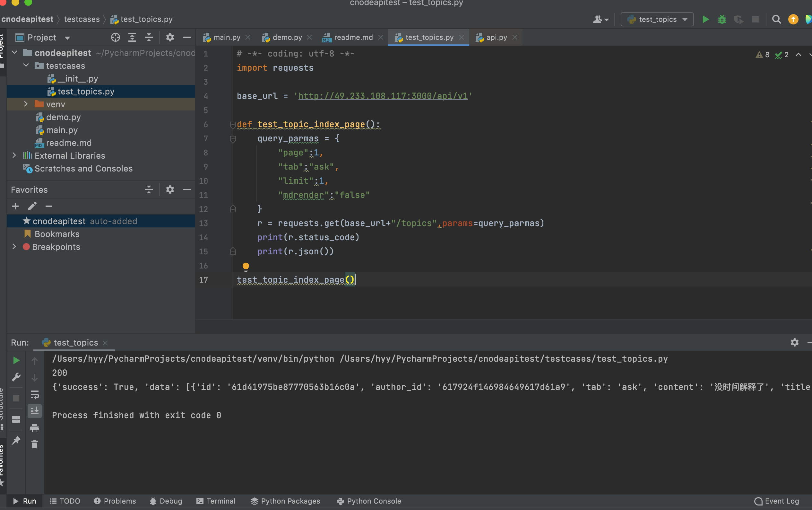Open the Problems tool window
This screenshot has width=812, height=510.
(115, 501)
